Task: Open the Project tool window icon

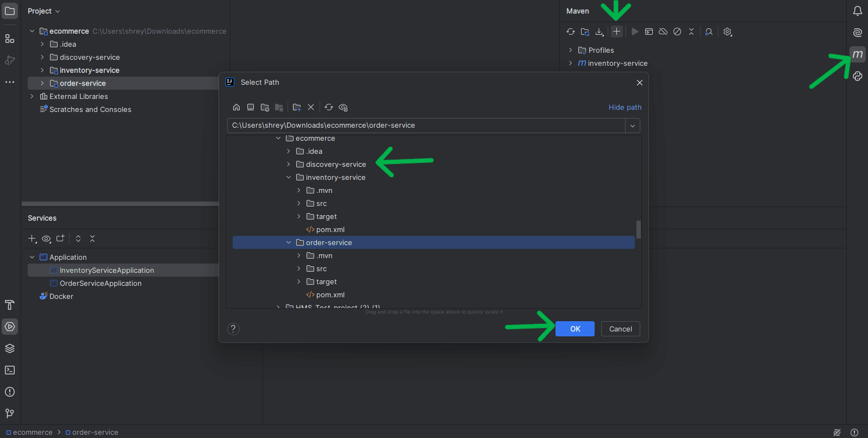Action: tap(10, 11)
